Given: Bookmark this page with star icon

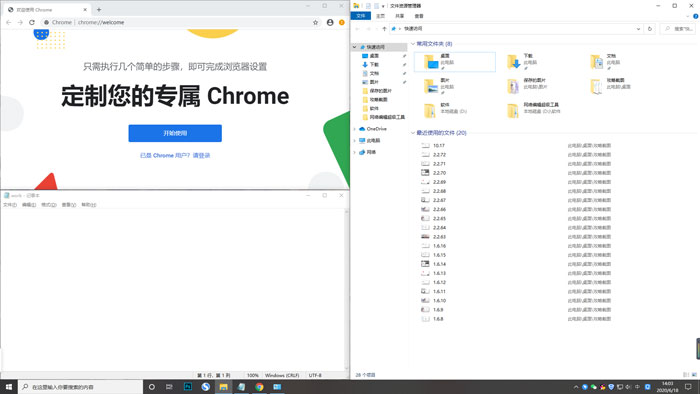Looking at the screenshot, I should (x=316, y=22).
